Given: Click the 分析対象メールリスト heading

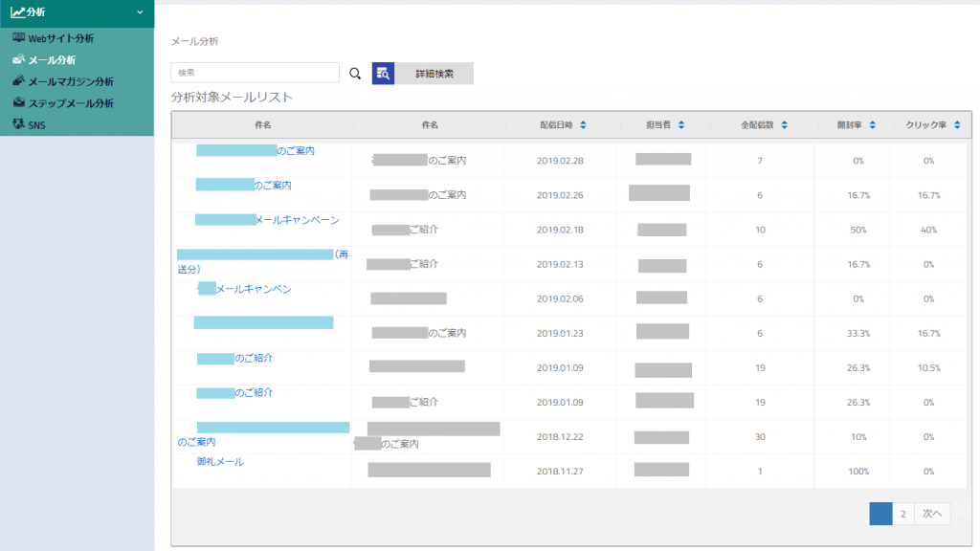Looking at the screenshot, I should [x=232, y=98].
